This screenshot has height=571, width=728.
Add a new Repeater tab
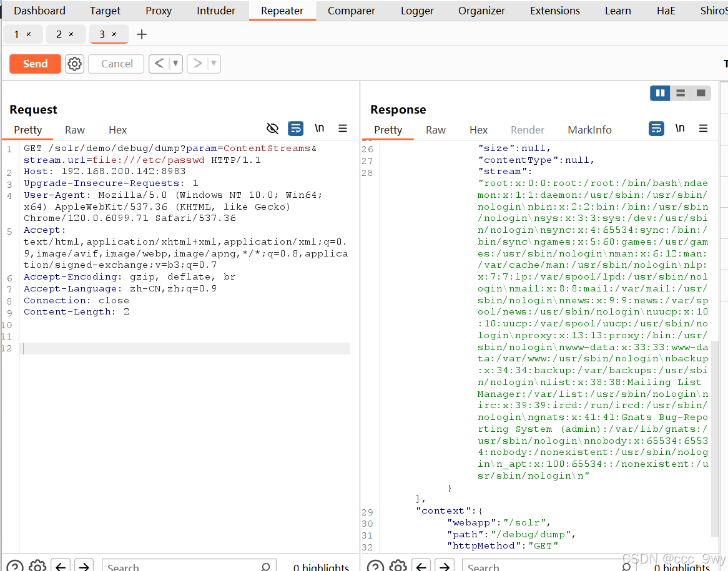(142, 34)
